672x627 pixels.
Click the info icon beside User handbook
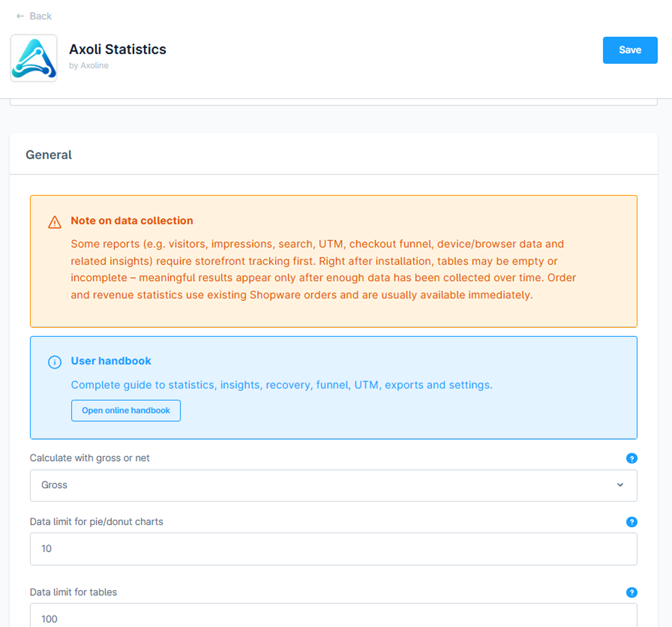pyautogui.click(x=55, y=362)
